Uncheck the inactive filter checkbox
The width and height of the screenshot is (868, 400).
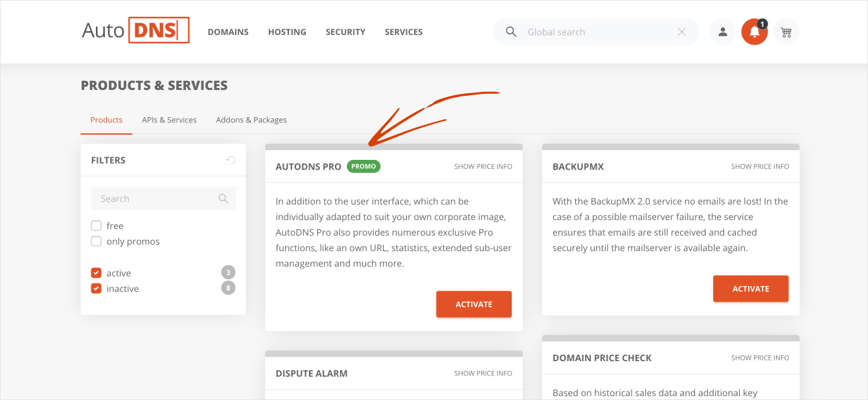pos(97,289)
